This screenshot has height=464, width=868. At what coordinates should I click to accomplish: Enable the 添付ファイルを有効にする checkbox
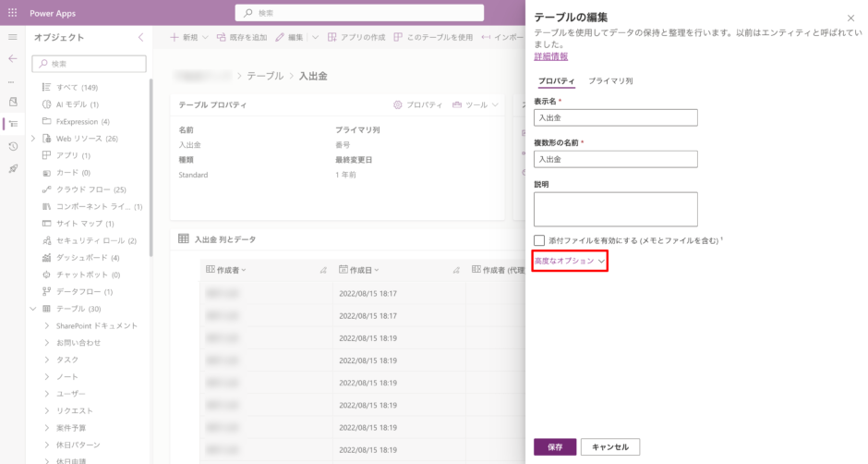[x=539, y=240]
